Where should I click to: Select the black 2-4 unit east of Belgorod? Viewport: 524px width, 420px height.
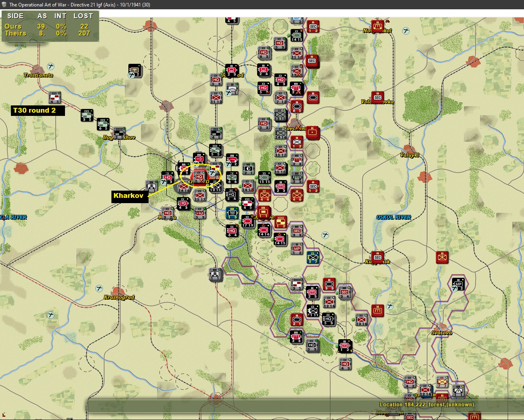[x=264, y=70]
